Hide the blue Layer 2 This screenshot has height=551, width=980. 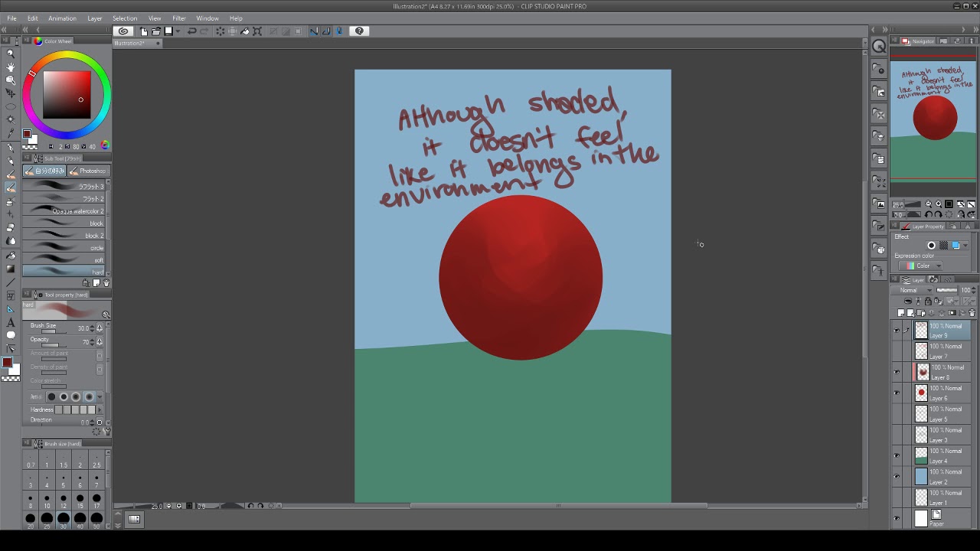point(897,476)
